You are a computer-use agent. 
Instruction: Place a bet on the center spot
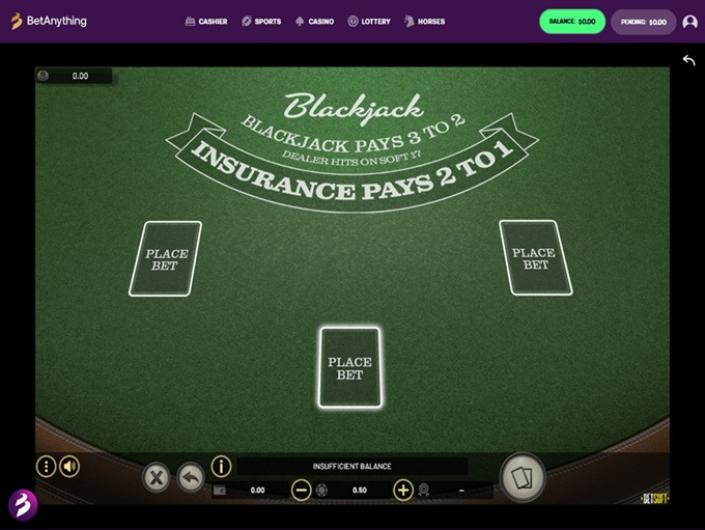coord(350,368)
